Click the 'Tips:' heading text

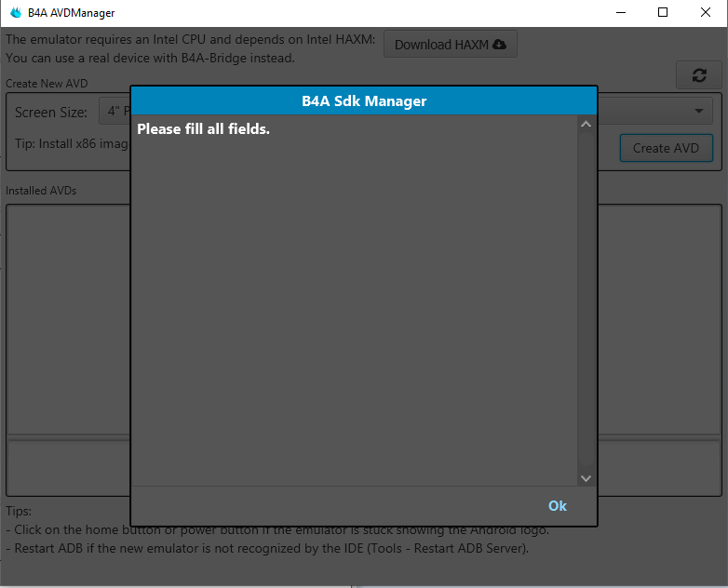[19, 511]
